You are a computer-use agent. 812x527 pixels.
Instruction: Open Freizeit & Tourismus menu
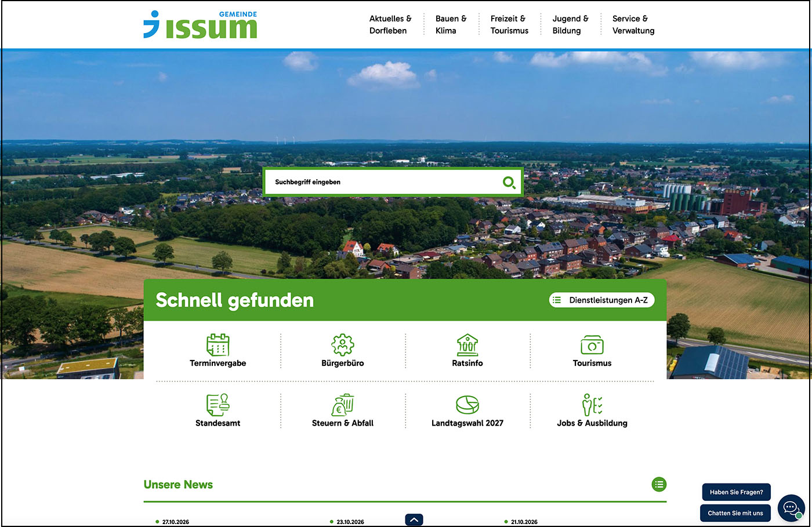click(x=509, y=24)
